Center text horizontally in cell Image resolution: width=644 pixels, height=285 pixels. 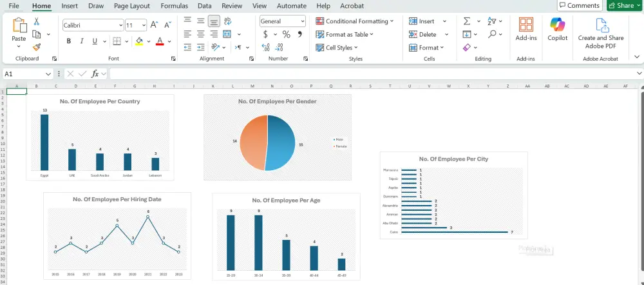[x=200, y=34]
